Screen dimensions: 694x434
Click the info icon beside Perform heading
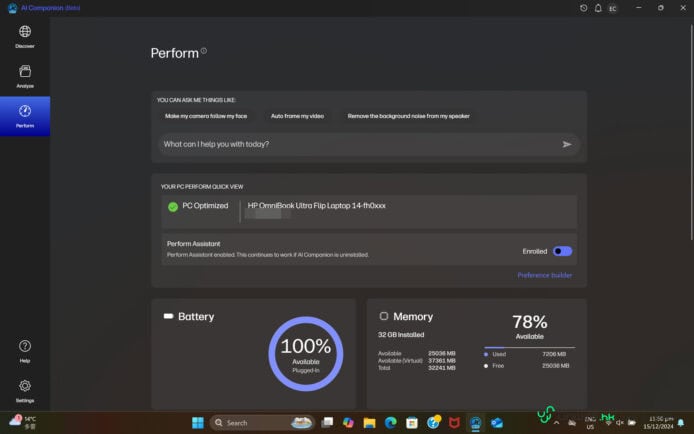tap(204, 50)
